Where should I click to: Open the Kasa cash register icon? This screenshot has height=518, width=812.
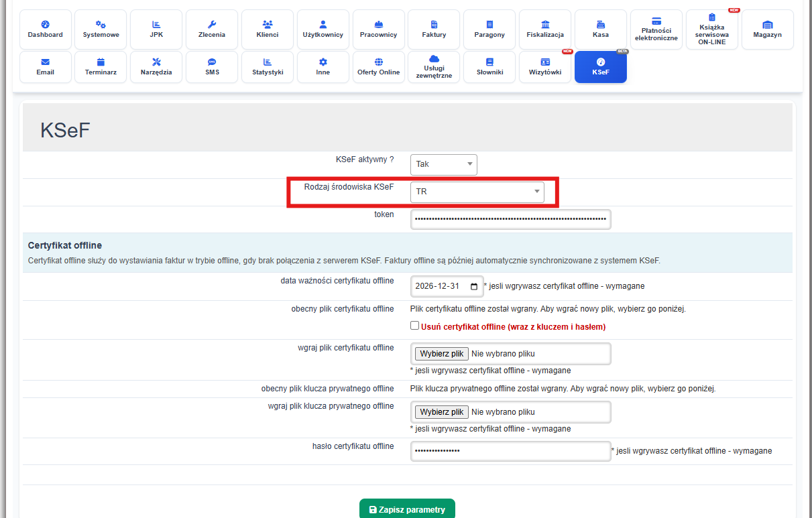coord(601,29)
